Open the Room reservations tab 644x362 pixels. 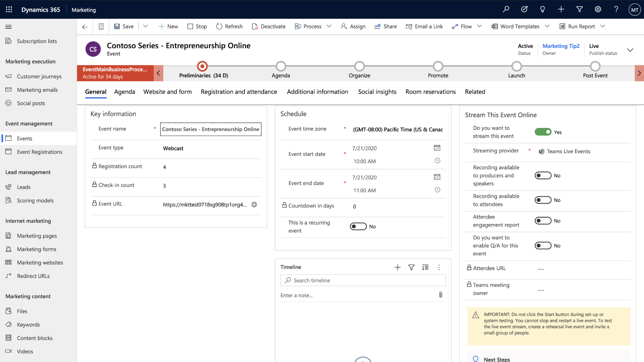[431, 92]
